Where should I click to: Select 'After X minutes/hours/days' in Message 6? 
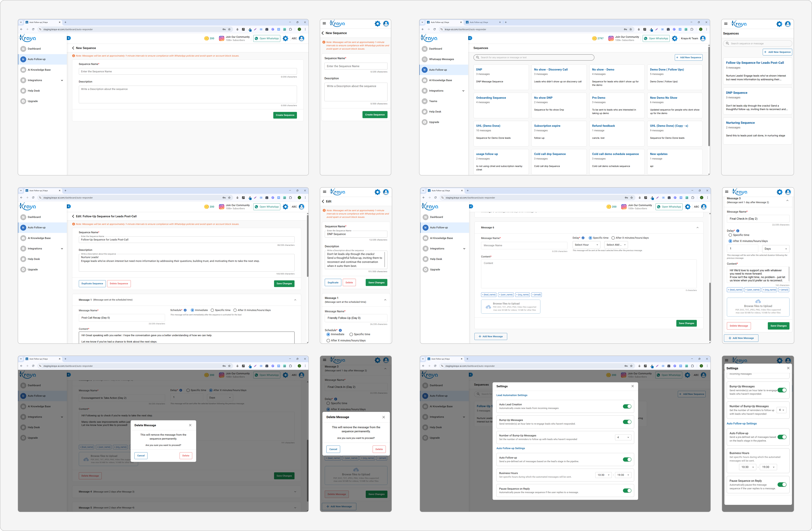[x=613, y=238]
